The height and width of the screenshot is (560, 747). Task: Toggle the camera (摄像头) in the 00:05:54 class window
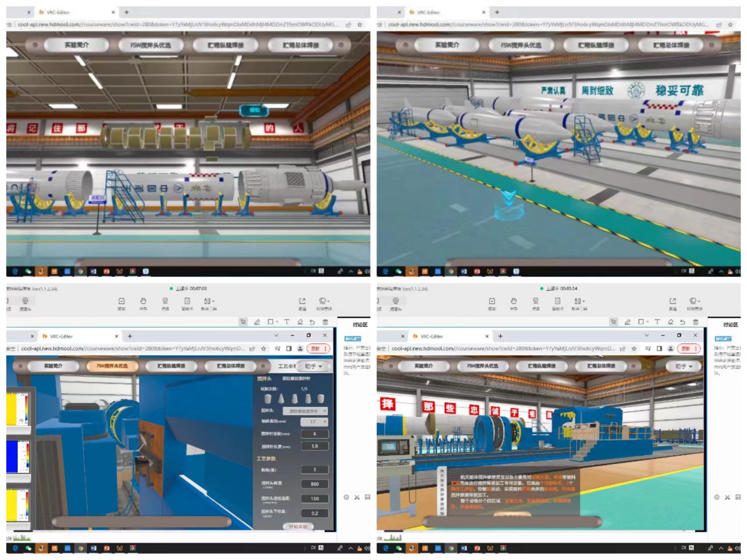click(396, 301)
